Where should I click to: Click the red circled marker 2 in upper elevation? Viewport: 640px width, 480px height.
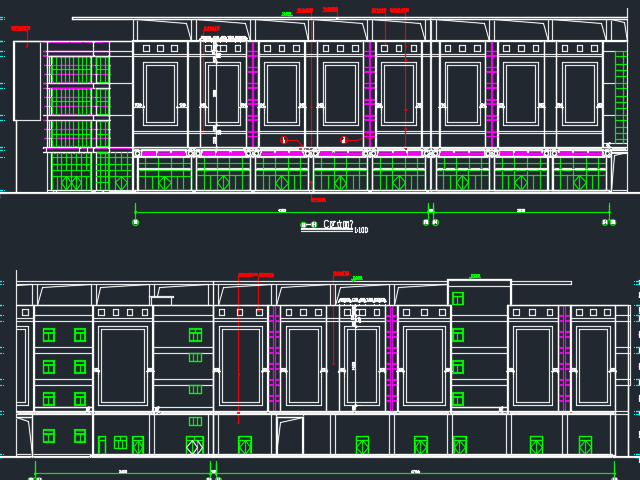coord(343,140)
